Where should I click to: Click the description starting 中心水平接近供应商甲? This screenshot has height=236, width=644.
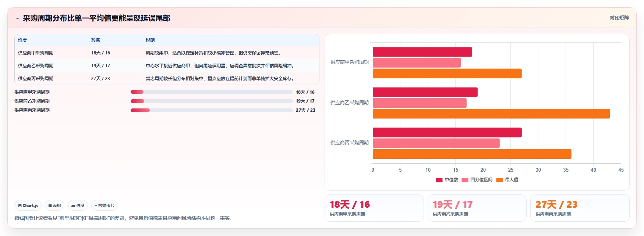point(220,66)
